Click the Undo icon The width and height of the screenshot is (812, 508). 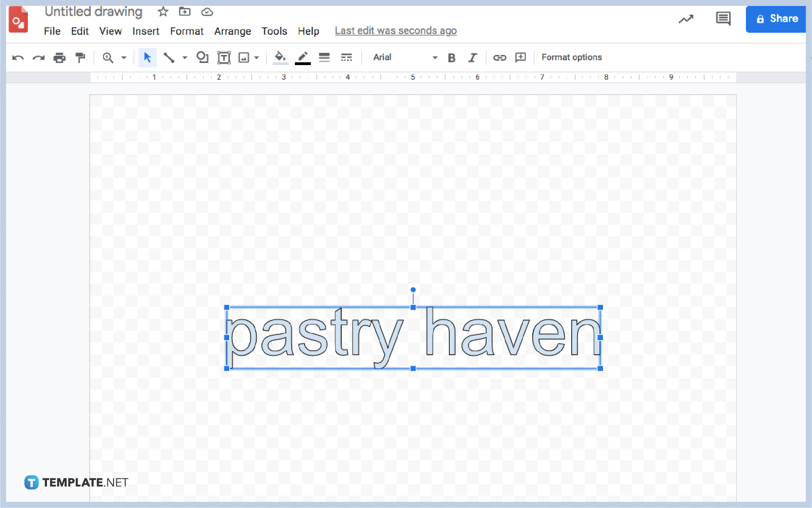(x=17, y=57)
